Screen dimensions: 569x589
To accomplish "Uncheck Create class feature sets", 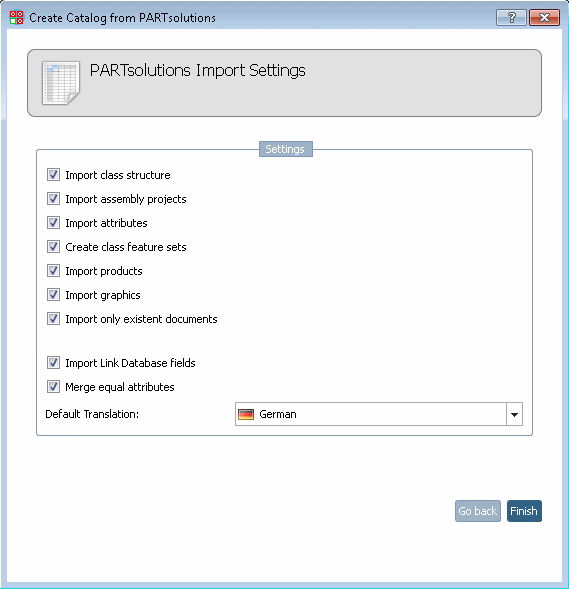I will click(x=53, y=247).
